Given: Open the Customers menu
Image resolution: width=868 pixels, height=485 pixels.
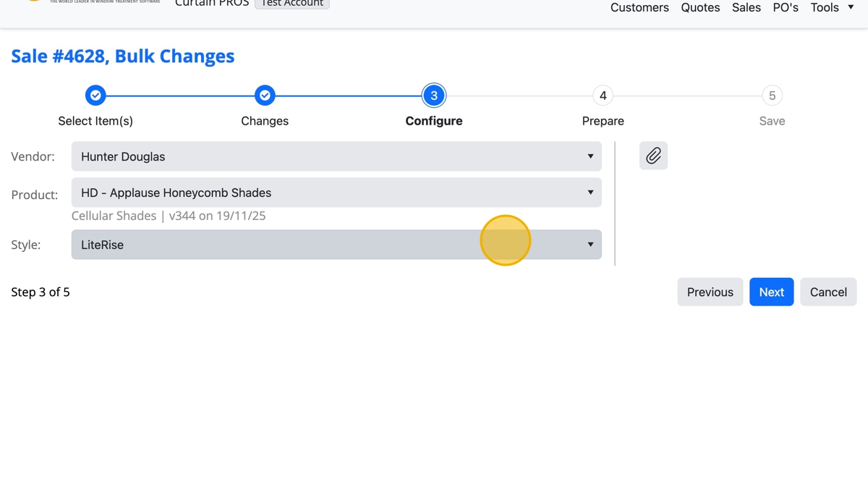Looking at the screenshot, I should coord(639,7).
